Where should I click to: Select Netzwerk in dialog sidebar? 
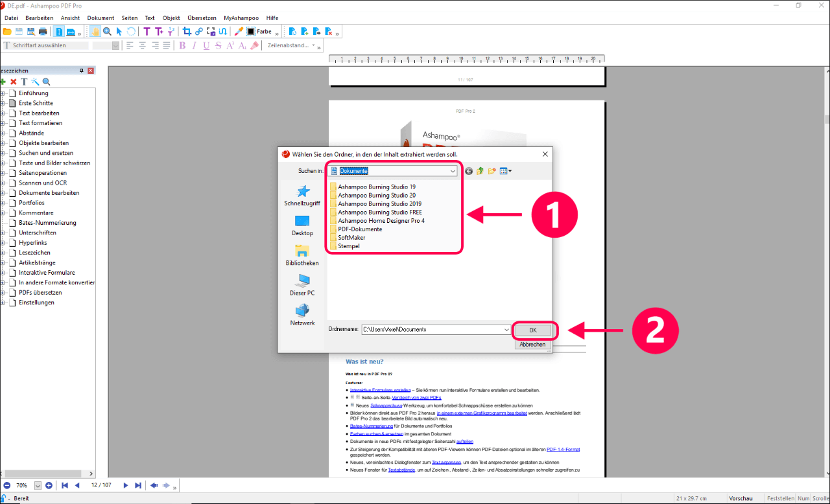click(x=302, y=314)
